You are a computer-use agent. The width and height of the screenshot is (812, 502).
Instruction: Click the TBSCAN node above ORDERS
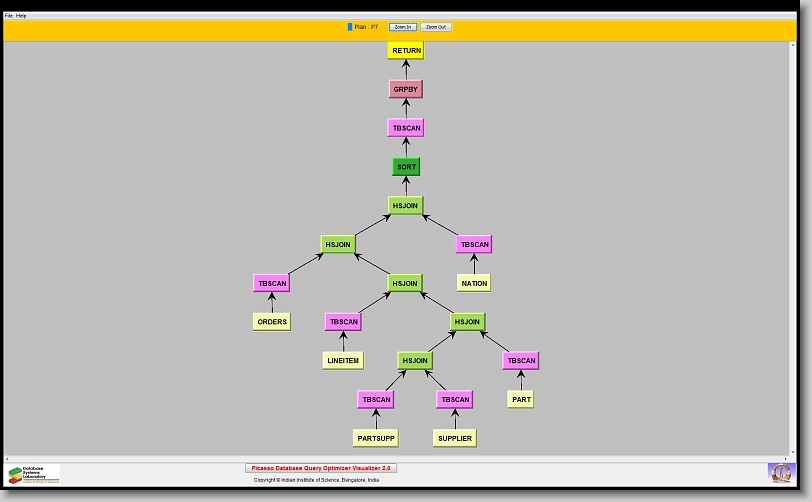272,283
